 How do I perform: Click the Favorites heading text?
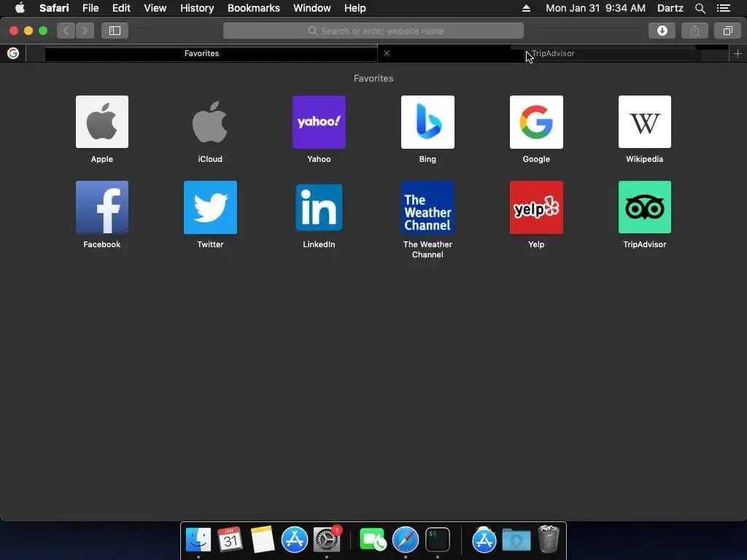[x=373, y=78]
